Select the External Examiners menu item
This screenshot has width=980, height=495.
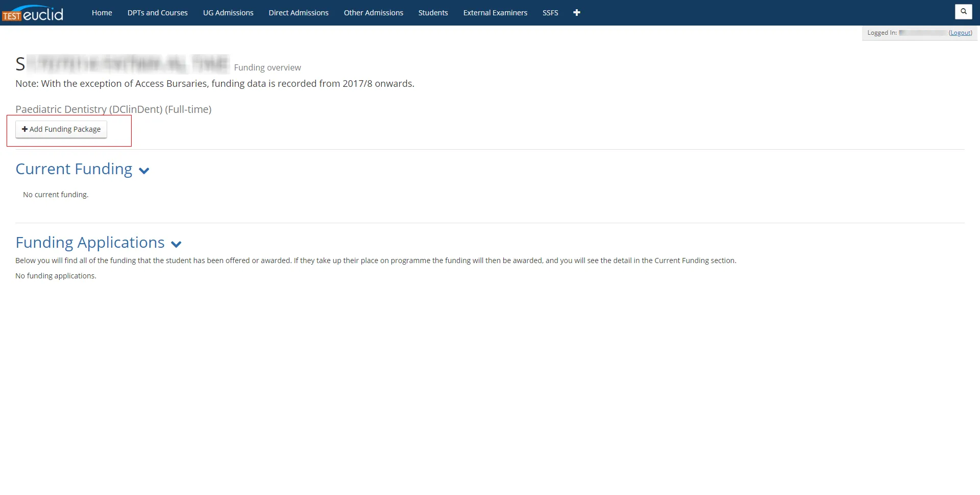[495, 13]
